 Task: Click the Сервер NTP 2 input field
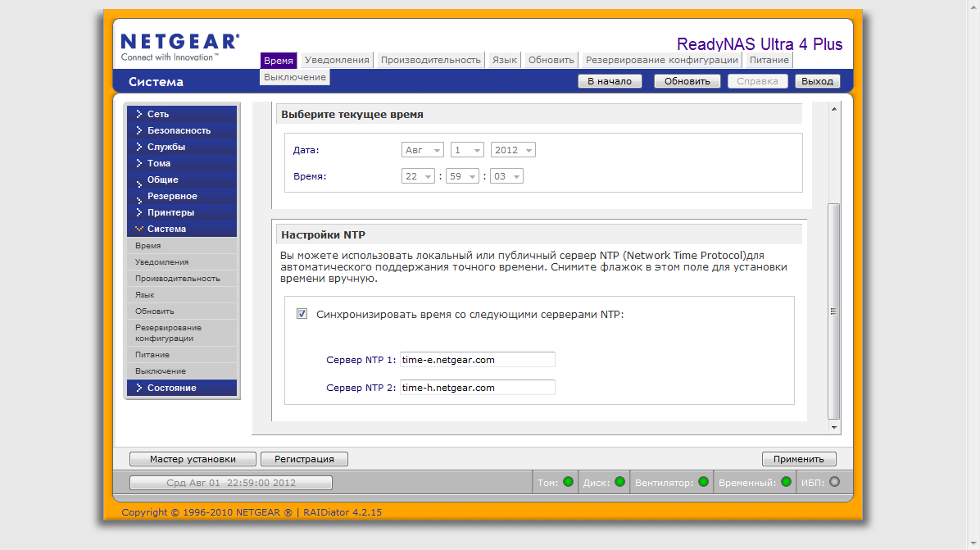478,388
